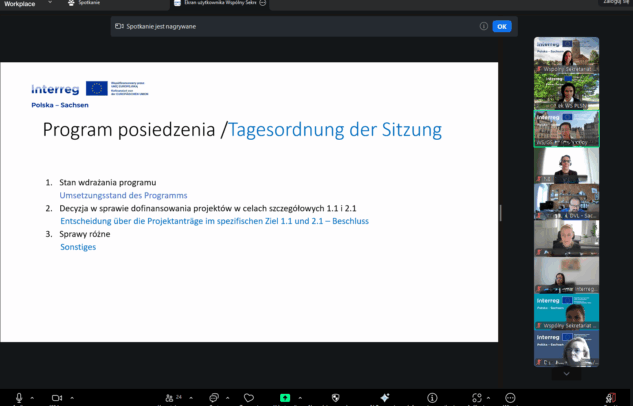The width and height of the screenshot is (633, 406).
Task: Click the 'Tagesordnung der Sitzung' heading
Action: click(x=335, y=130)
